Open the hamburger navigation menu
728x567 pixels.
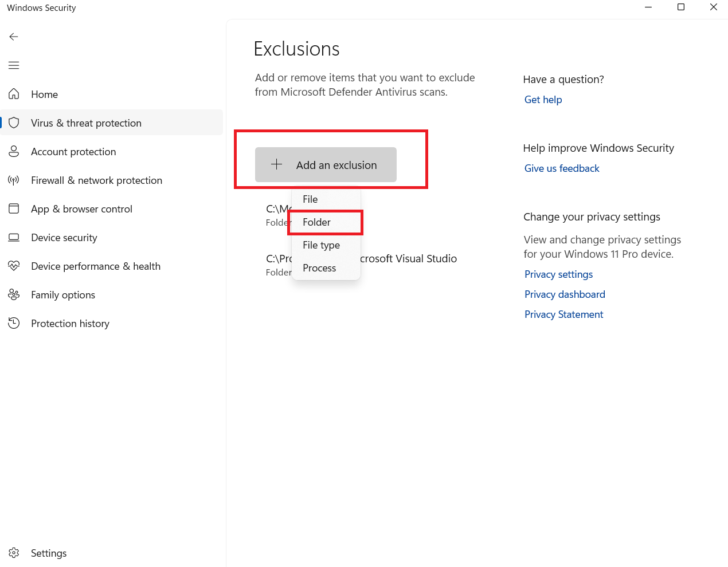point(14,65)
